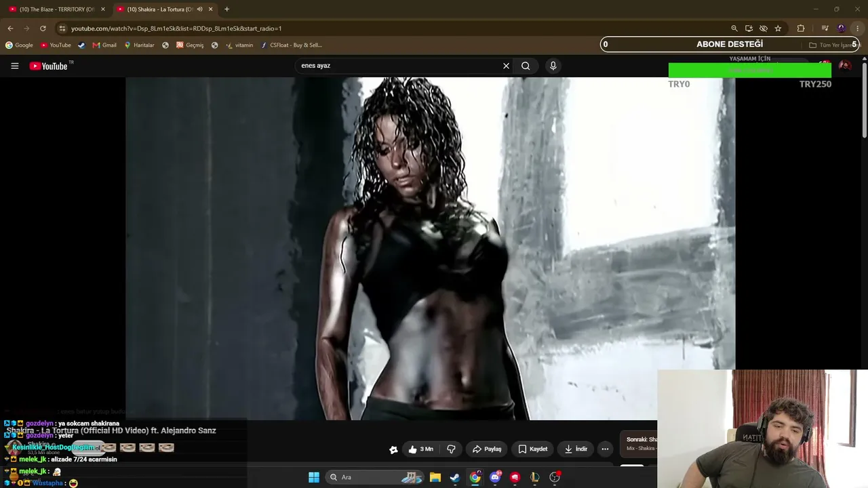868x488 pixels.
Task: Go forward in browser history
Action: coord(26,28)
